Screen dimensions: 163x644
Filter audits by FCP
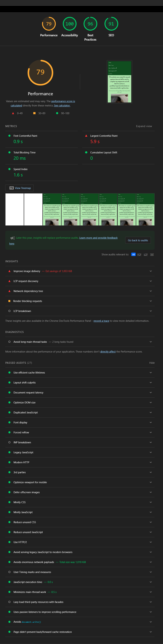tap(139, 255)
